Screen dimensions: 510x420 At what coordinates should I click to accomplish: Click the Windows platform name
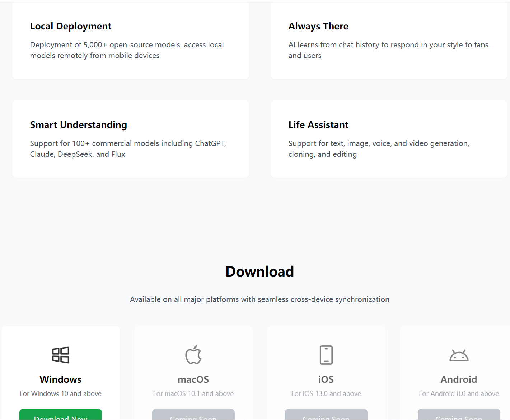pyautogui.click(x=61, y=379)
